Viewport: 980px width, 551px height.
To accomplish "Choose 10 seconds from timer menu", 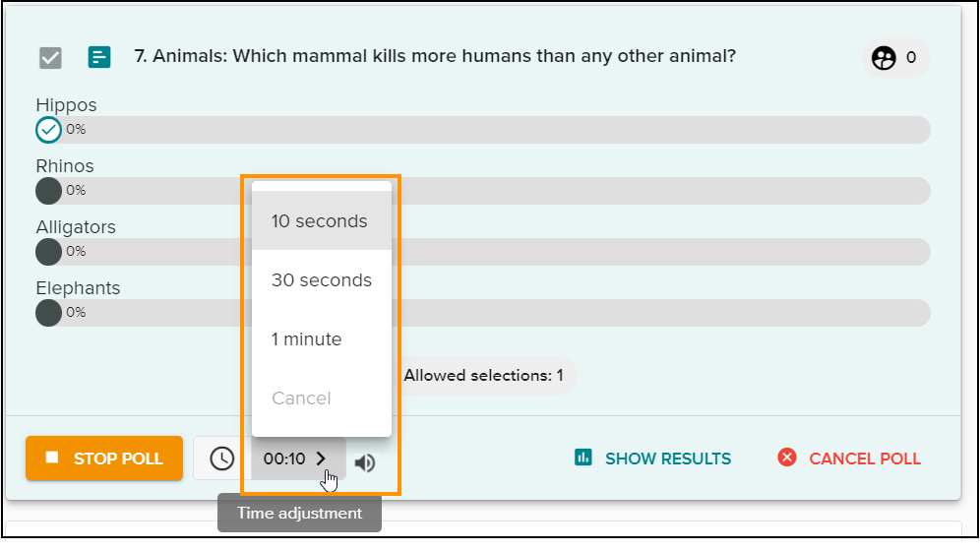I will tap(321, 221).
